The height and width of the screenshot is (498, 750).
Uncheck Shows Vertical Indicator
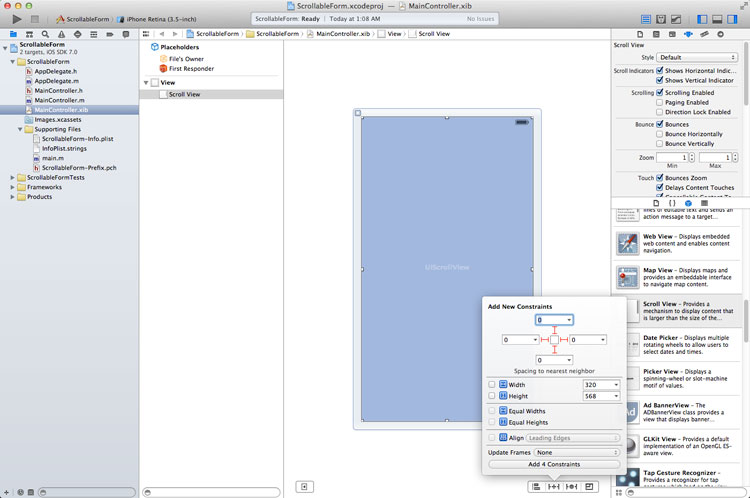660,80
